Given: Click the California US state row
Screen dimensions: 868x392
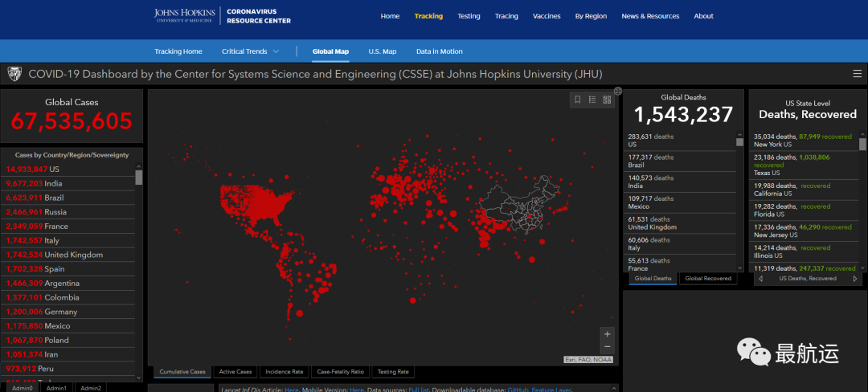Looking at the screenshot, I should click(804, 190).
